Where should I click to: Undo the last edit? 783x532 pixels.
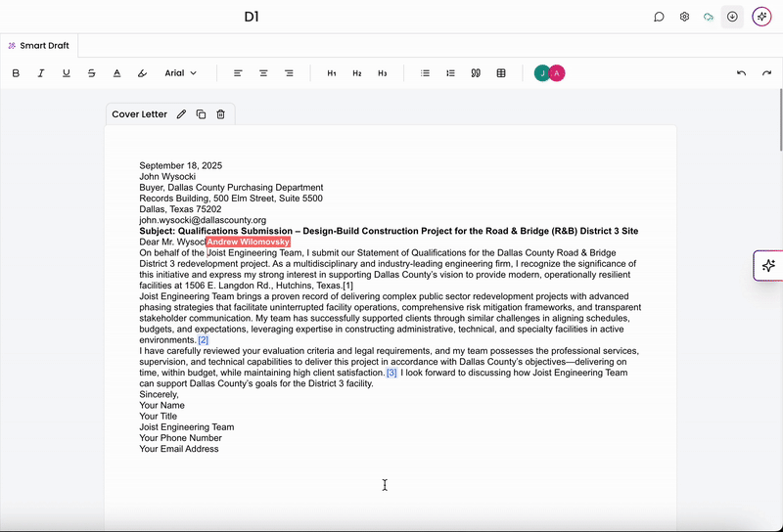click(742, 73)
